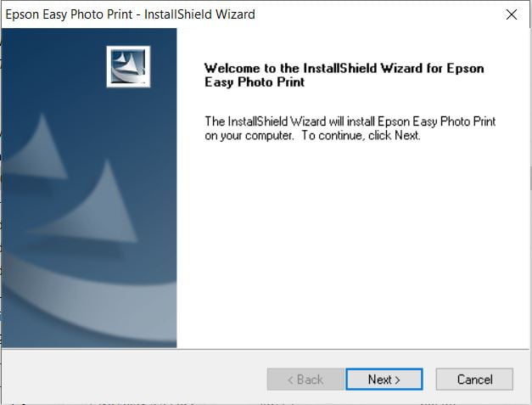Click the InstallShield logo icon in banner

(x=128, y=66)
